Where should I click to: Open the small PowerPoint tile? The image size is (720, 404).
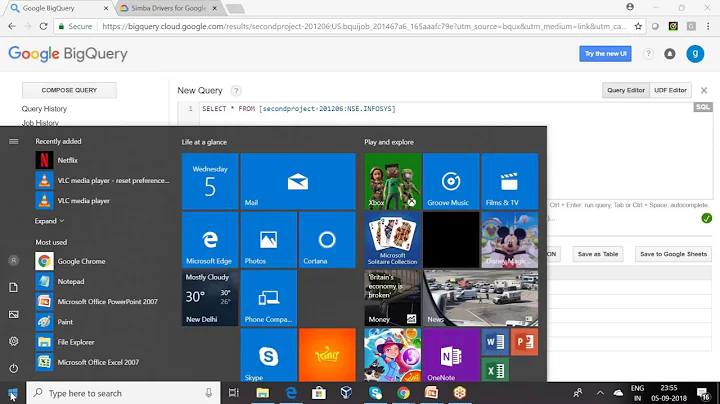pos(524,342)
